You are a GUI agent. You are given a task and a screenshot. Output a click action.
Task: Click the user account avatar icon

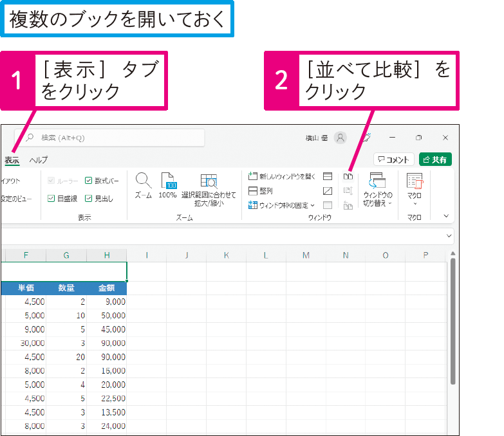click(341, 138)
